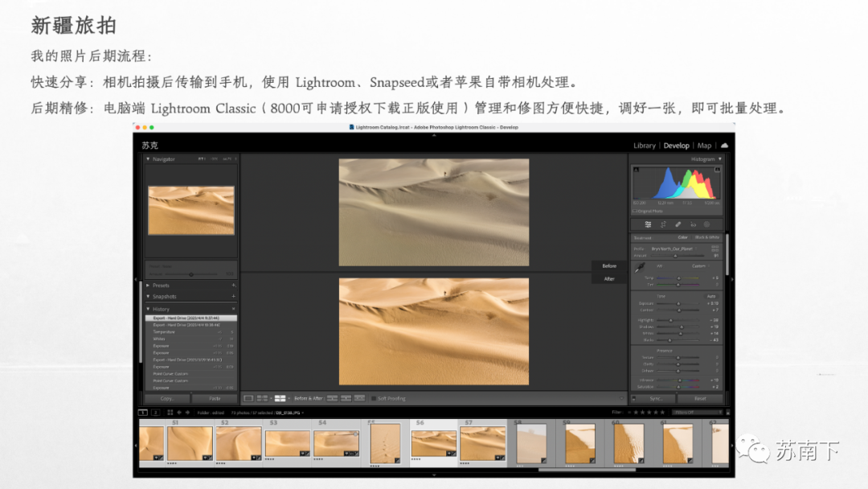The width and height of the screenshot is (868, 489).
Task: Open the profile browser grid icon
Action: [x=715, y=249]
